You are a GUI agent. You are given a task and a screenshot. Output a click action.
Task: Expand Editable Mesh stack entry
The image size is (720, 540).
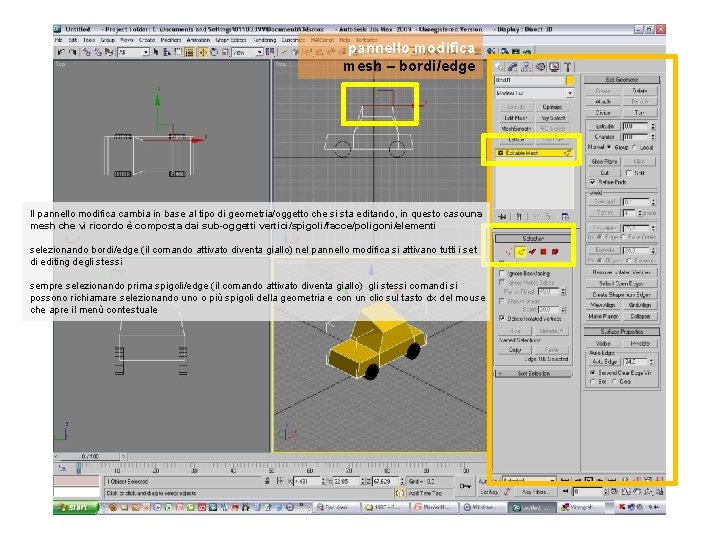pyautogui.click(x=501, y=153)
